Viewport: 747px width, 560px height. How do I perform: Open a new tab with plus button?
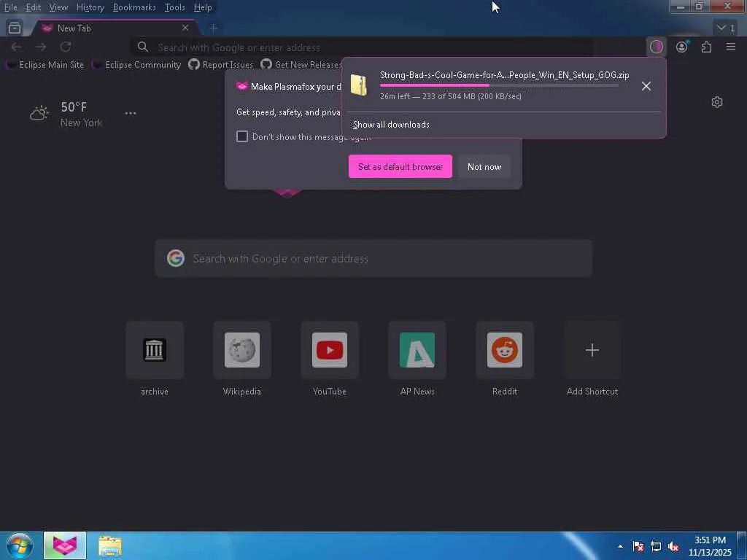214,28
